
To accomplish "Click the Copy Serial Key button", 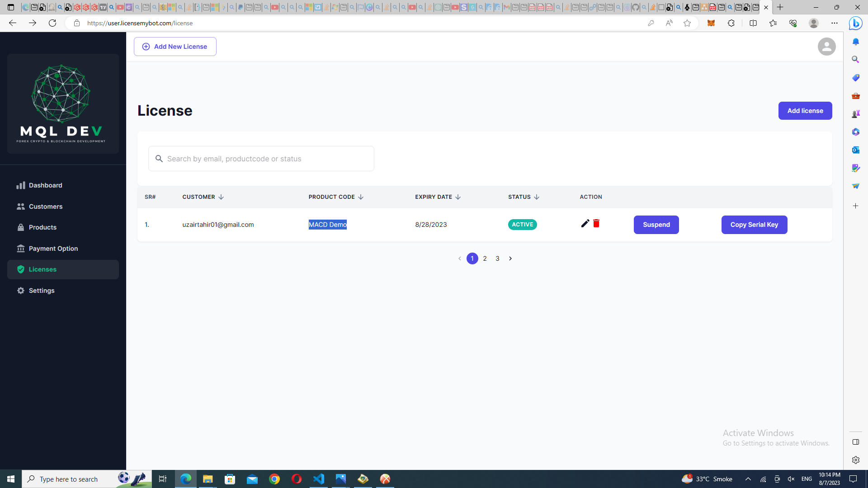I will pyautogui.click(x=754, y=225).
